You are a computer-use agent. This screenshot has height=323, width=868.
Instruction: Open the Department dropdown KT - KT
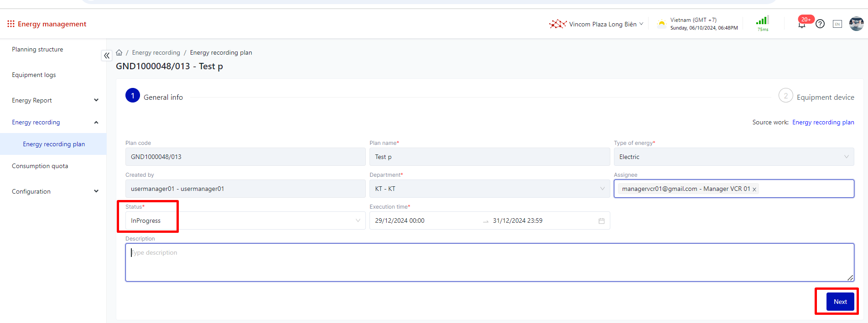point(489,189)
